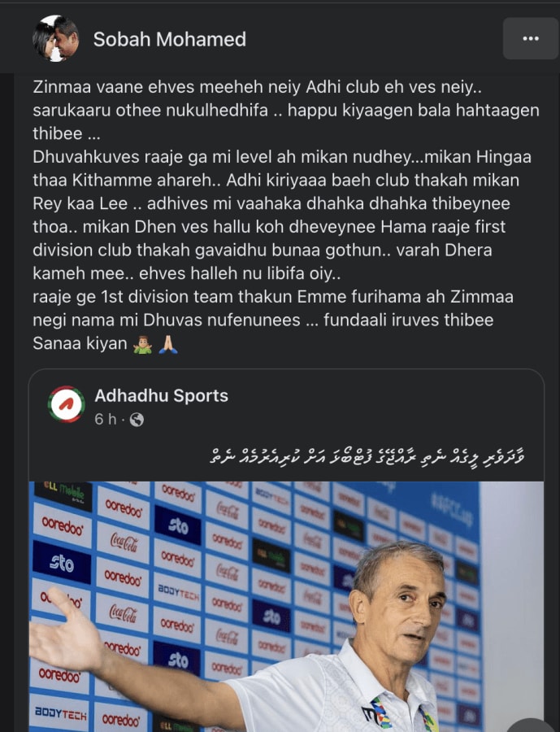Open the shared photo of the coach
This screenshot has height=732, width=560.
286,607
